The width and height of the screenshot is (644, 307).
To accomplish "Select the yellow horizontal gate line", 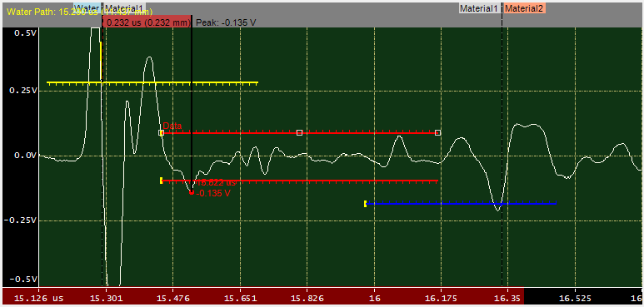I will pyautogui.click(x=152, y=83).
